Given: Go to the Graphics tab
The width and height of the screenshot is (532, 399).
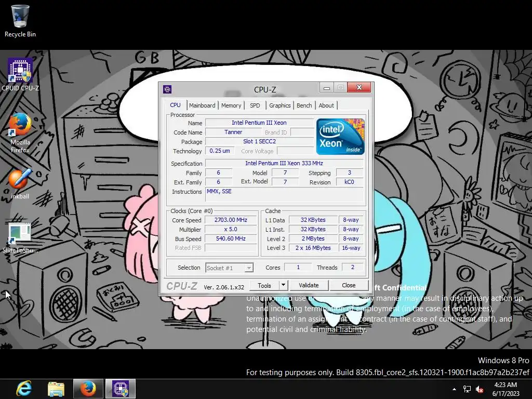Looking at the screenshot, I should point(280,105).
